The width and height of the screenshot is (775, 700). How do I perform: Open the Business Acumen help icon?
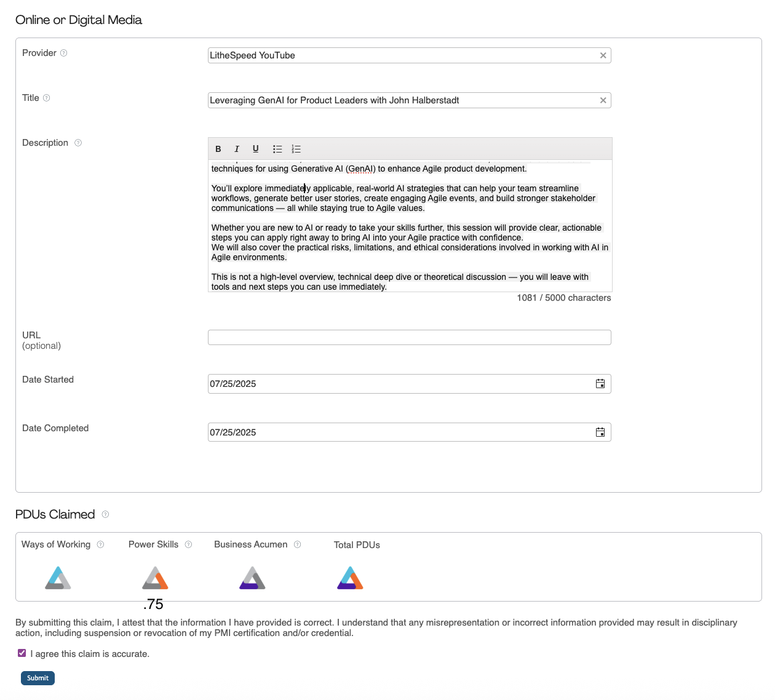pyautogui.click(x=298, y=544)
